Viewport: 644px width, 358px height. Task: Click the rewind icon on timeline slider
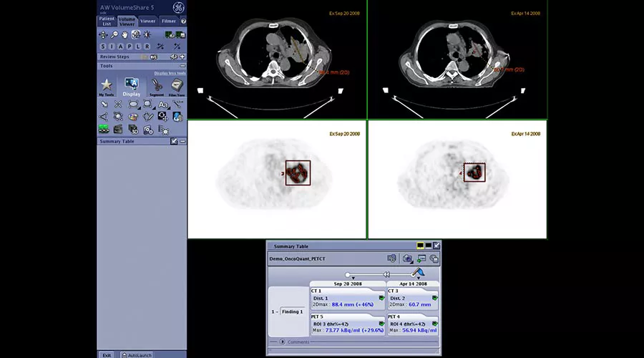(x=386, y=274)
